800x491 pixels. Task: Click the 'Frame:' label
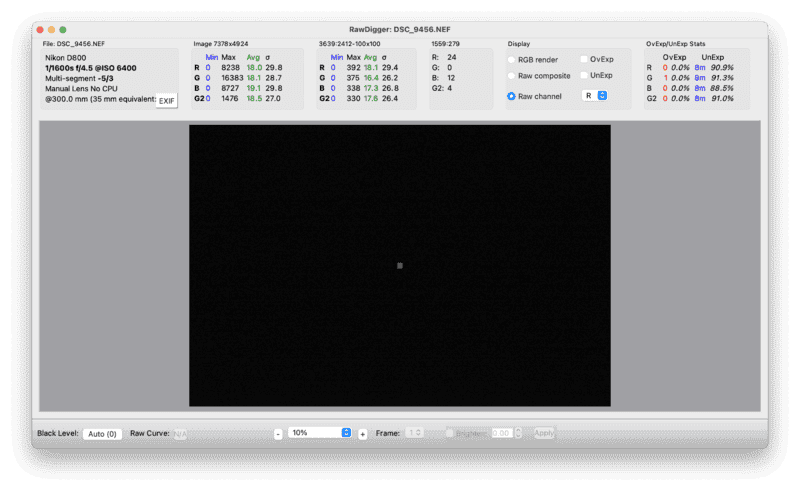[x=388, y=433]
